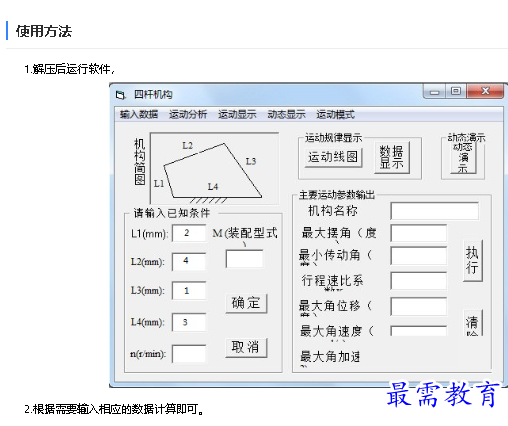Focus the M(装配型式) input field
Image resolution: width=508 pixels, height=426 pixels.
pos(244,259)
